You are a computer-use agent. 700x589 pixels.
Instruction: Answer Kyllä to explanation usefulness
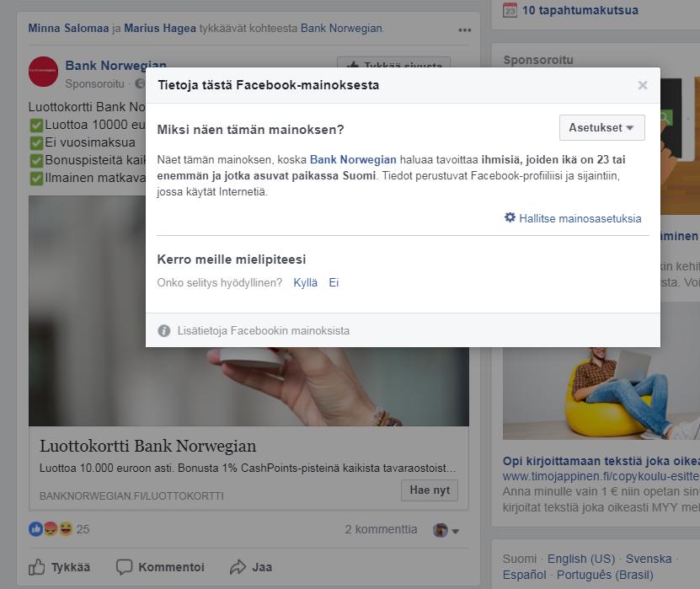[x=305, y=282]
